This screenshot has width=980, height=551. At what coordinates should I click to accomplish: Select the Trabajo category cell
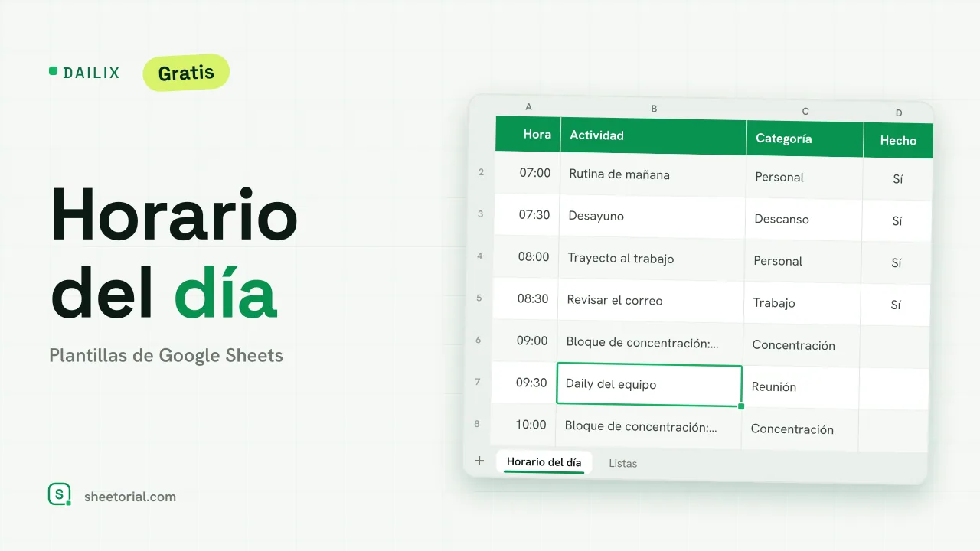(x=802, y=303)
